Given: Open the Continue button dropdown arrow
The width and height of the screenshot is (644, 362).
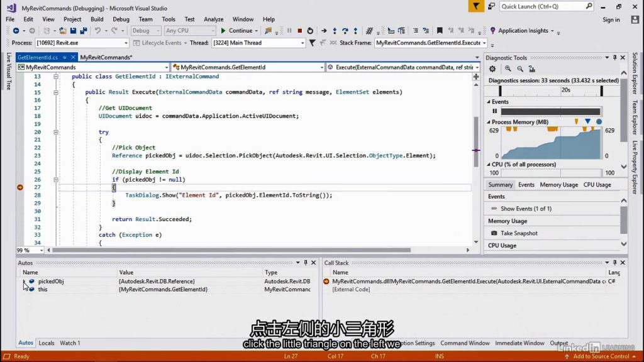Looking at the screenshot, I should click(257, 31).
